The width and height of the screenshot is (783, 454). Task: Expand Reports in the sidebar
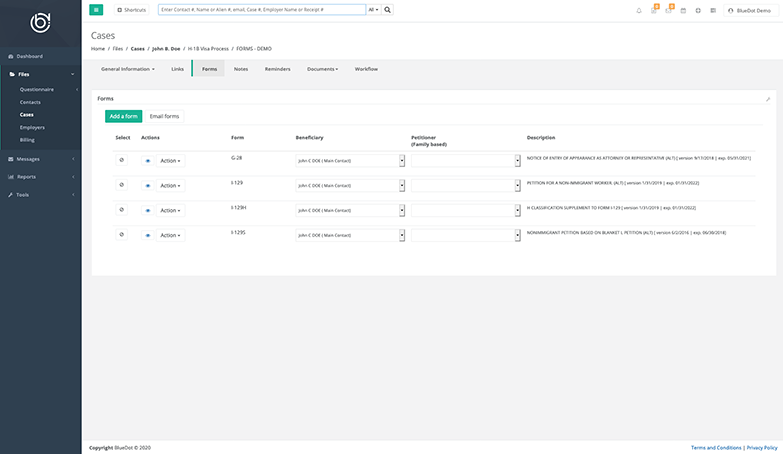click(x=40, y=177)
